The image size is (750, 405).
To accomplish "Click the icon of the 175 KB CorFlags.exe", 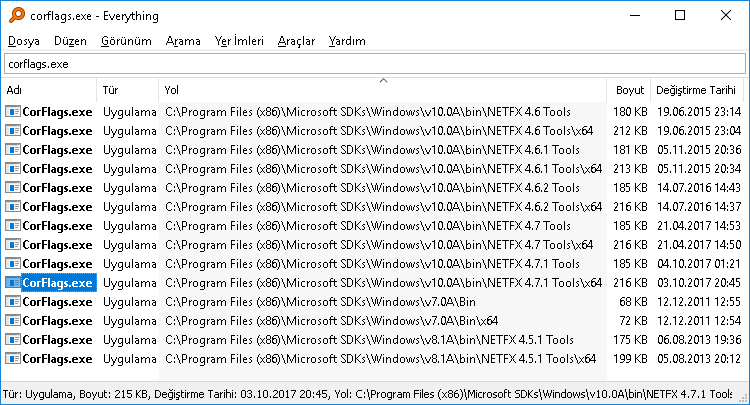I will (13, 340).
